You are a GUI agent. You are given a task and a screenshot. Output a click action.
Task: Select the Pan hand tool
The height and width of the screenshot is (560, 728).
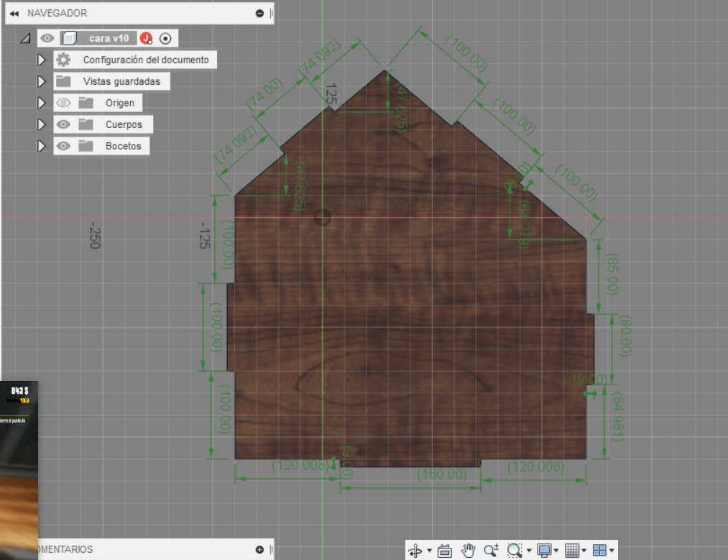[468, 551]
